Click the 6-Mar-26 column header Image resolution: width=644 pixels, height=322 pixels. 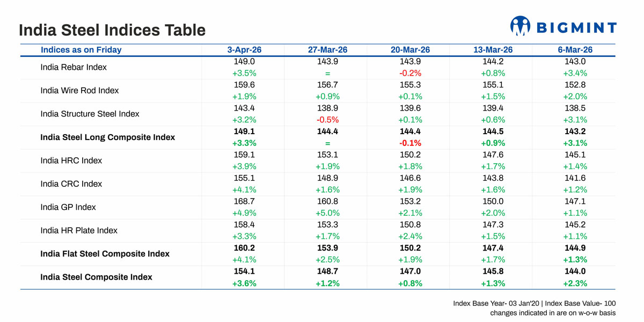pyautogui.click(x=575, y=50)
